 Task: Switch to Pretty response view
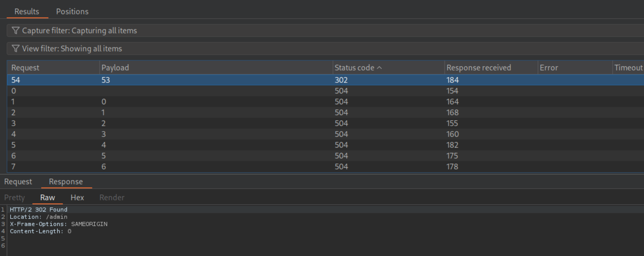tap(14, 197)
